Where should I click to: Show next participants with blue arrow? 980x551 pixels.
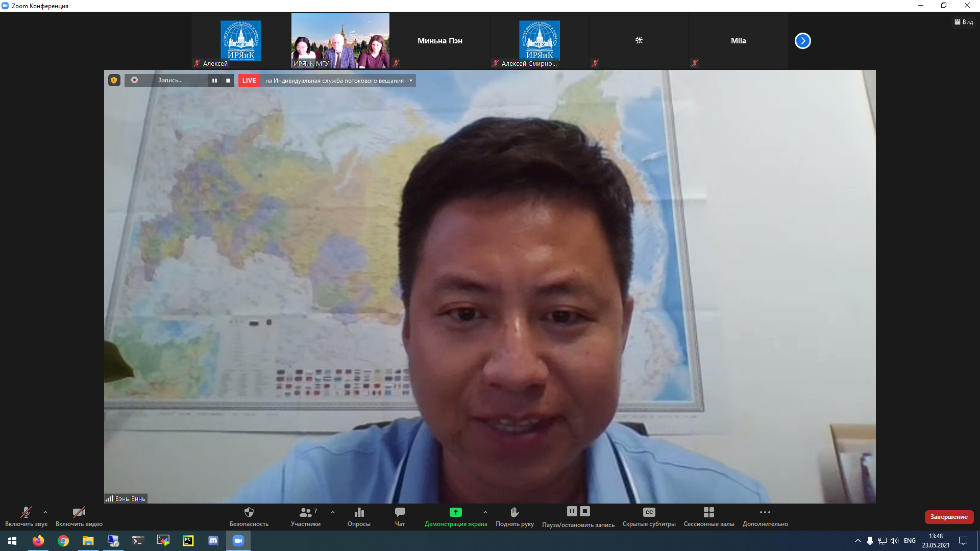point(802,41)
